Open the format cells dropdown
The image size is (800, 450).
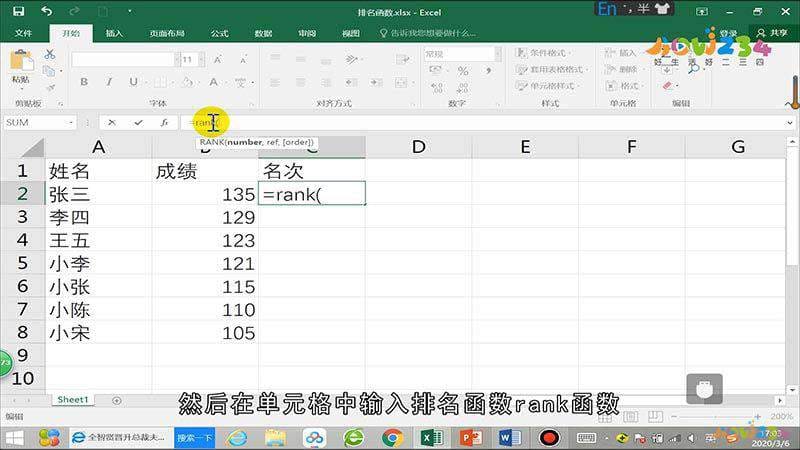point(622,86)
